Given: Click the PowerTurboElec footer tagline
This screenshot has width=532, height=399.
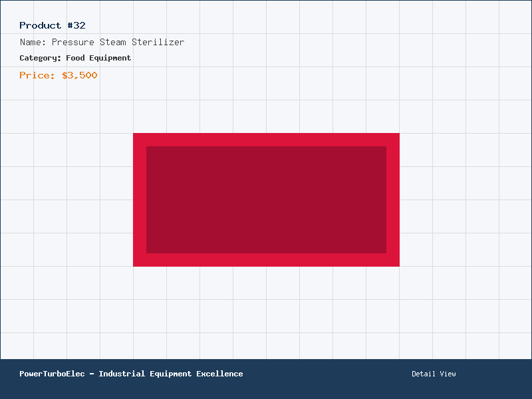Looking at the screenshot, I should point(131,374).
